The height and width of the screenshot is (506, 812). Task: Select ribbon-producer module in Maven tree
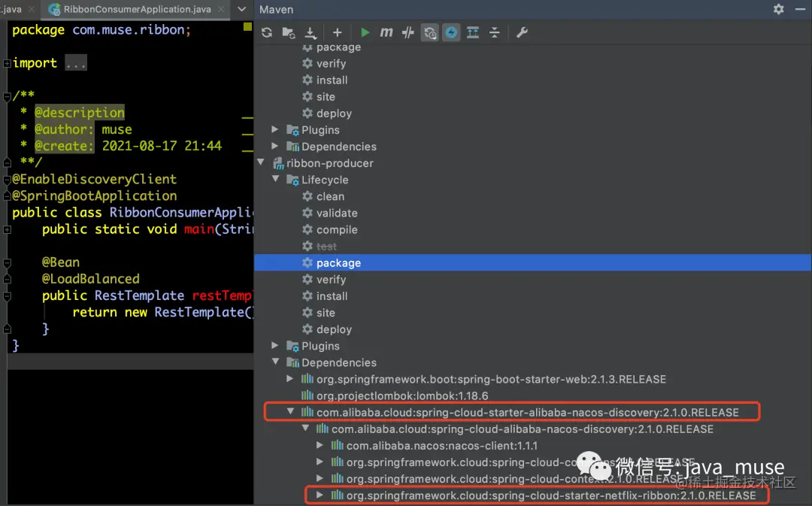tap(329, 163)
